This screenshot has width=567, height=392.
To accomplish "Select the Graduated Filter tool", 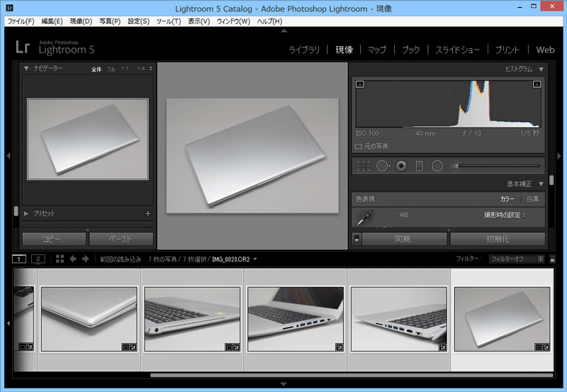I will tap(419, 166).
